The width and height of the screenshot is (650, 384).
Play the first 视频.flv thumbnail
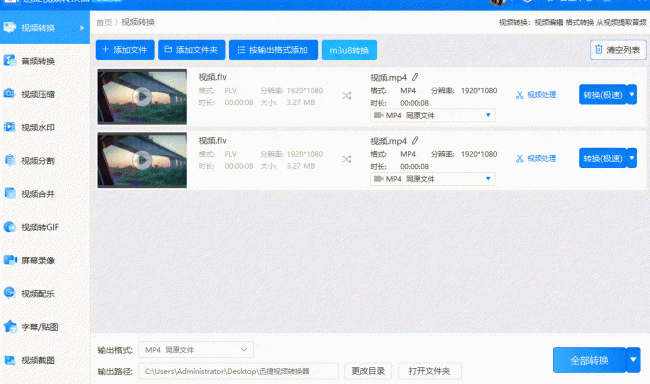[x=142, y=97]
